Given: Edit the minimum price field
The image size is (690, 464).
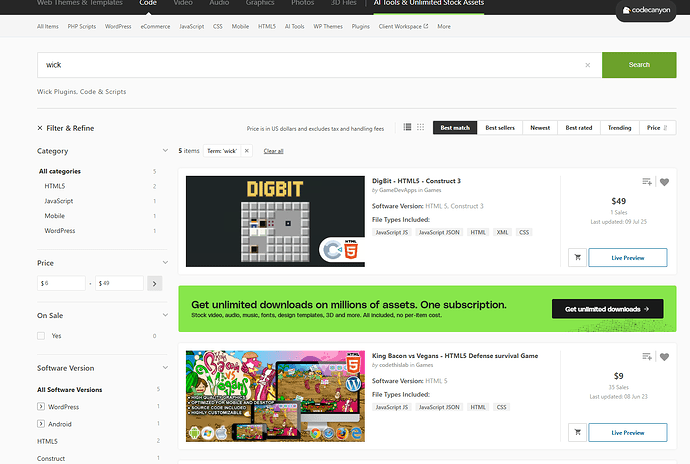Looking at the screenshot, I should 61,283.
